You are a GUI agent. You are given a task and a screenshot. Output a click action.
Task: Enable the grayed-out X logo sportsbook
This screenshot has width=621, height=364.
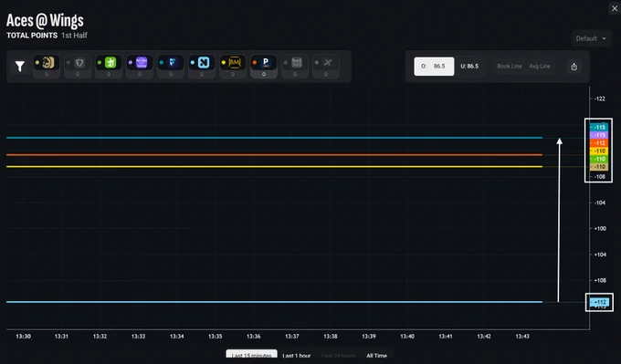[x=325, y=63]
